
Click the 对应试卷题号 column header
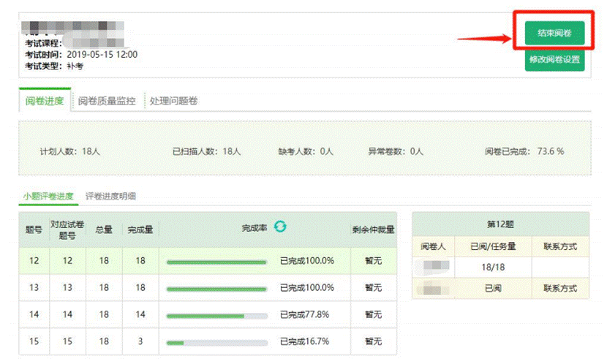point(67,230)
